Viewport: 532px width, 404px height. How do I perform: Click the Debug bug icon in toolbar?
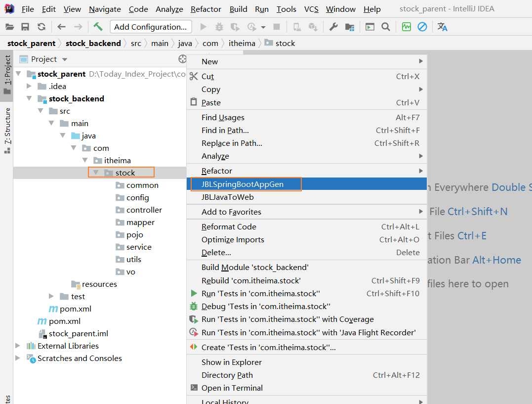coord(219,27)
